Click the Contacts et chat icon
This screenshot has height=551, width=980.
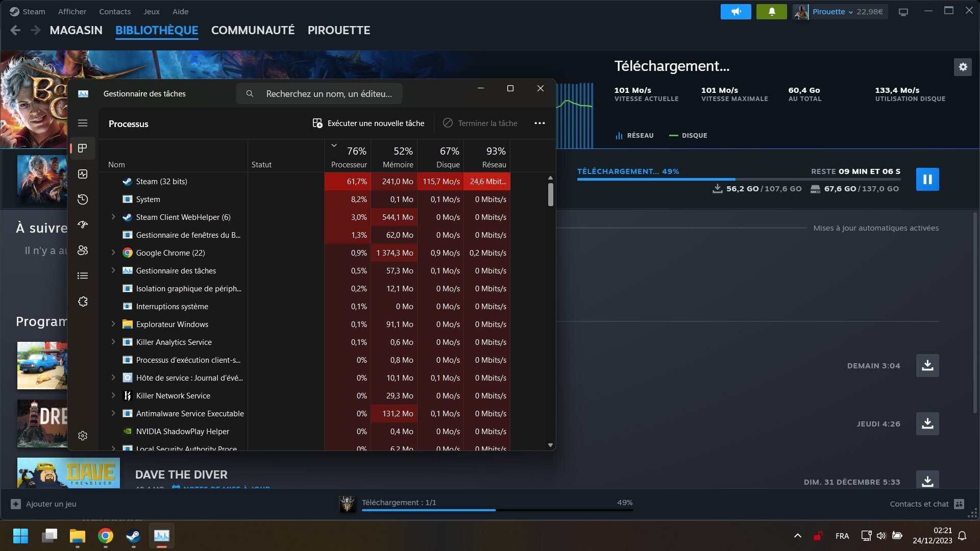[959, 504]
